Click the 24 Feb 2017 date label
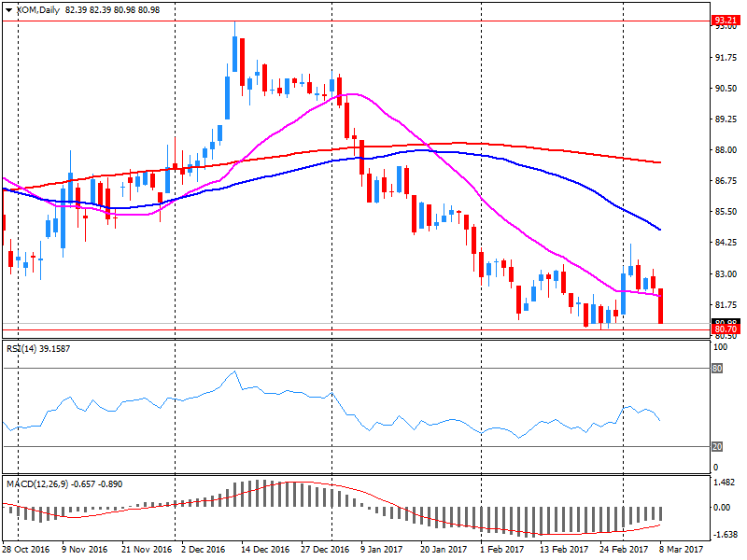This screenshot has width=747, height=560. click(624, 549)
